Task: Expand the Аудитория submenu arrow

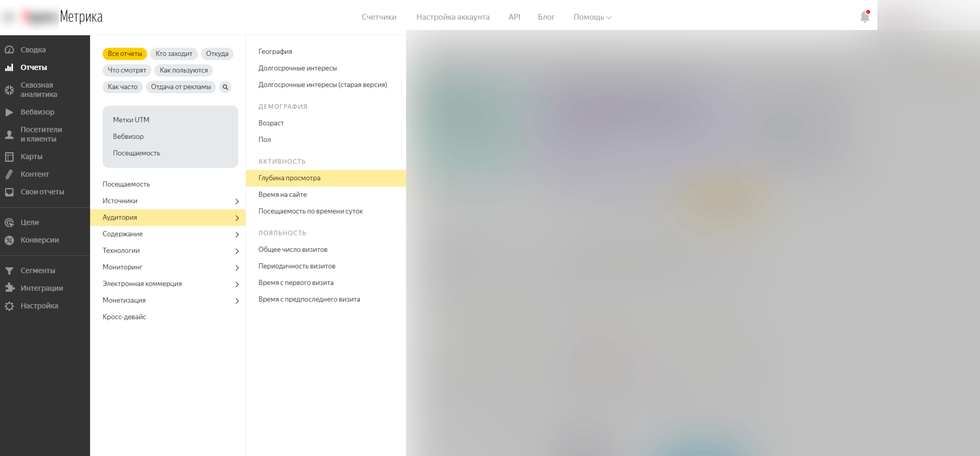Action: click(x=237, y=218)
